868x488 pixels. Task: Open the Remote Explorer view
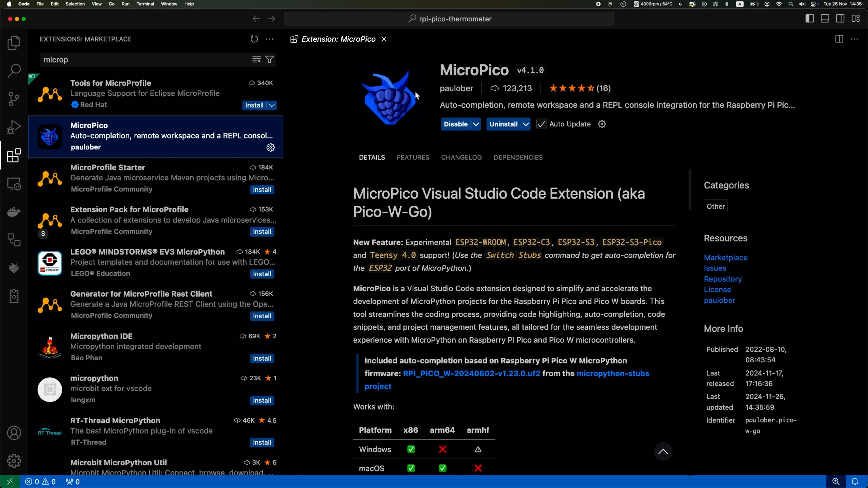click(14, 184)
